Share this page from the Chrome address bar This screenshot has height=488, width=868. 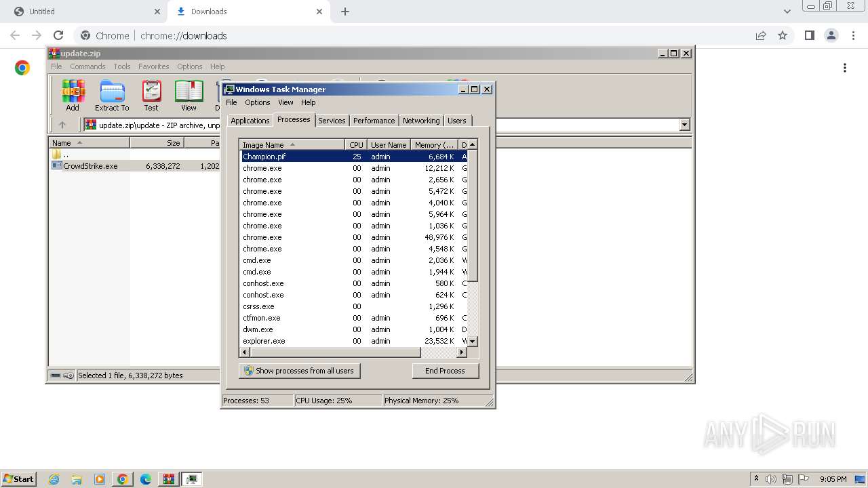click(x=761, y=35)
